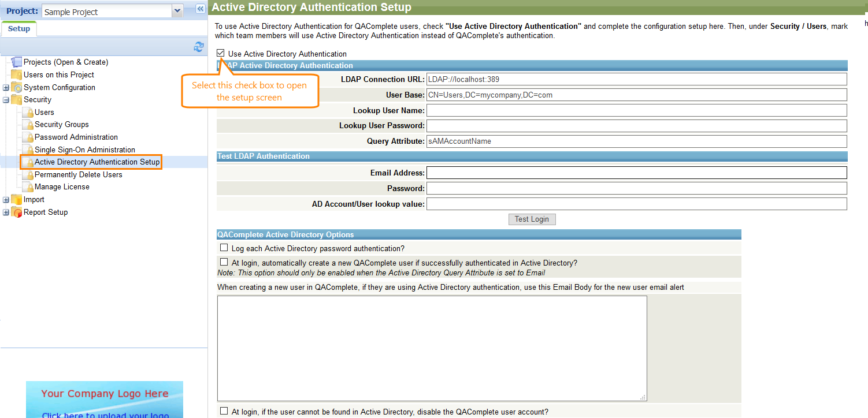
Task: Click into the LDAP Connection URL field
Action: click(636, 79)
